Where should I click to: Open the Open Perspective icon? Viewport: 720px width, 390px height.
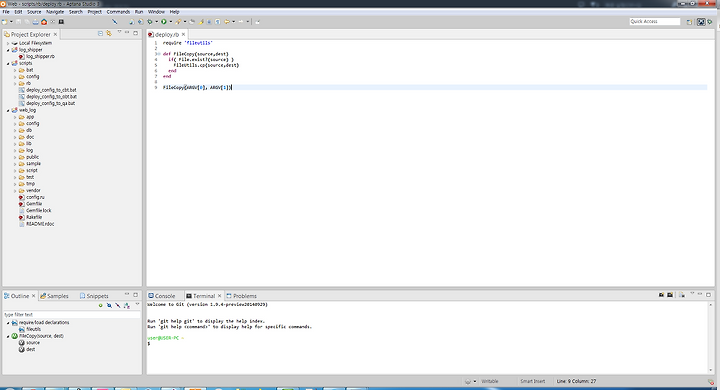(689, 22)
